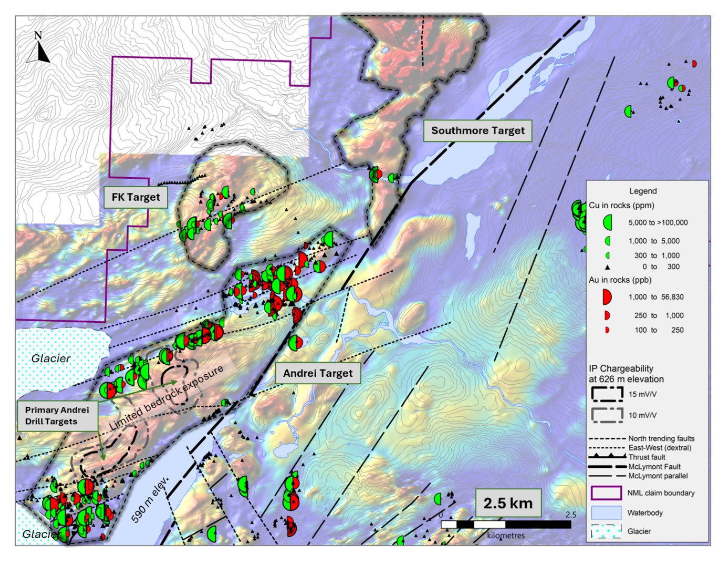Image resolution: width=728 pixels, height=563 pixels.
Task: Pick the Waterbody legend color swatch
Action: 607,513
